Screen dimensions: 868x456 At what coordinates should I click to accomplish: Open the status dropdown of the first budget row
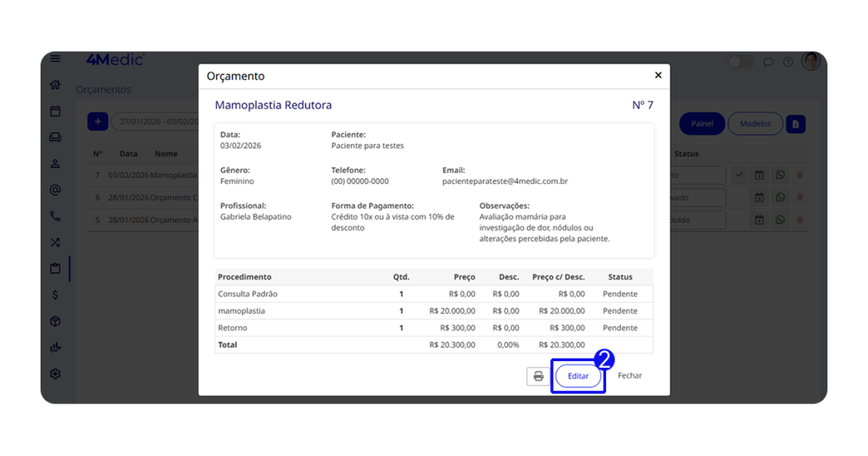(698, 175)
